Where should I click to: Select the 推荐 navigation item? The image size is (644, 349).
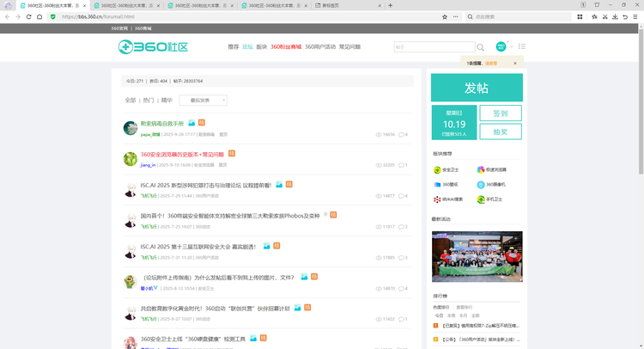[x=234, y=47]
